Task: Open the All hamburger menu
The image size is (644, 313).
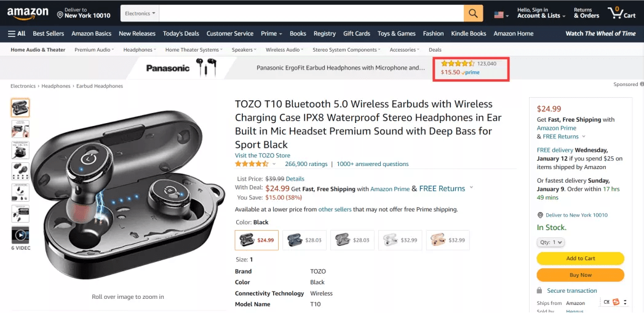Action: point(17,34)
